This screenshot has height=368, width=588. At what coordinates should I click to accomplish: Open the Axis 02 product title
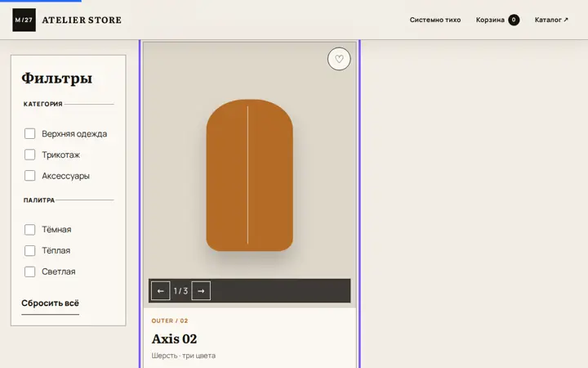[x=175, y=339]
